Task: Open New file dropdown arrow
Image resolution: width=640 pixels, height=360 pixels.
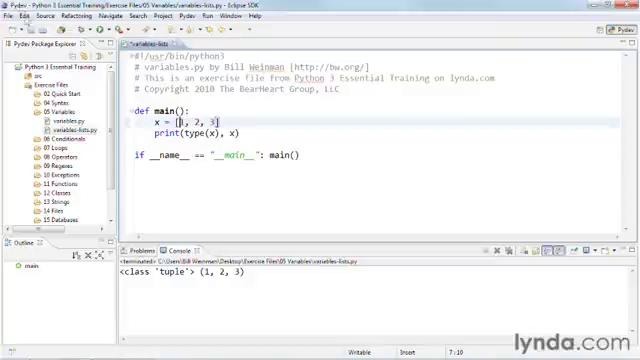Action: click(21, 30)
